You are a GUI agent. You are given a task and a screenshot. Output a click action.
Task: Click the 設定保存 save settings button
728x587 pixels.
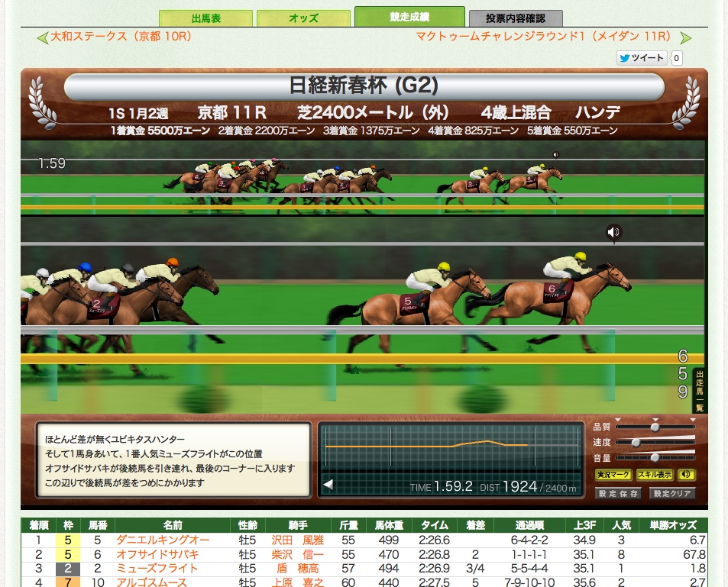pos(618,494)
